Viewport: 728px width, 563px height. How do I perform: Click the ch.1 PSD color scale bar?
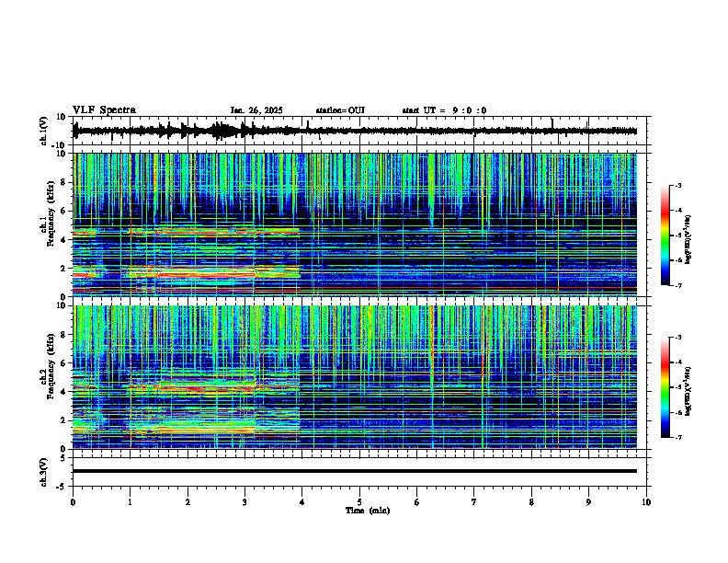click(665, 236)
